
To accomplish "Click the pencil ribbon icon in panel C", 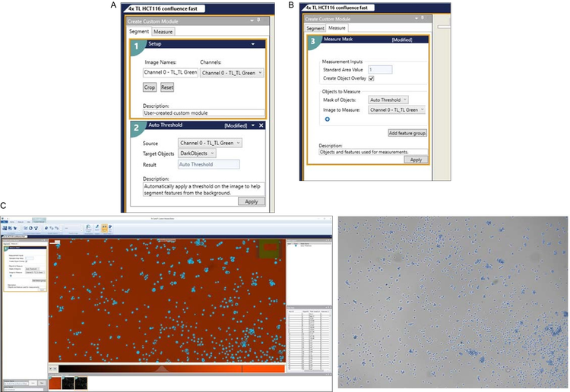I will coord(97,228).
